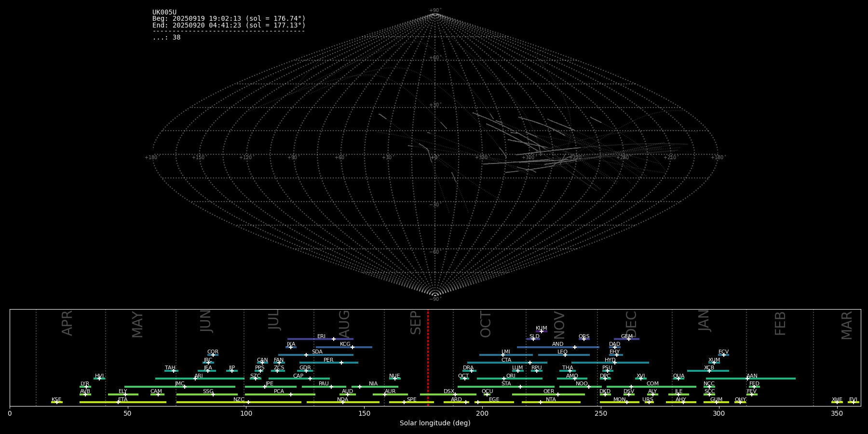Click the XHE shower label

pyautogui.click(x=837, y=400)
